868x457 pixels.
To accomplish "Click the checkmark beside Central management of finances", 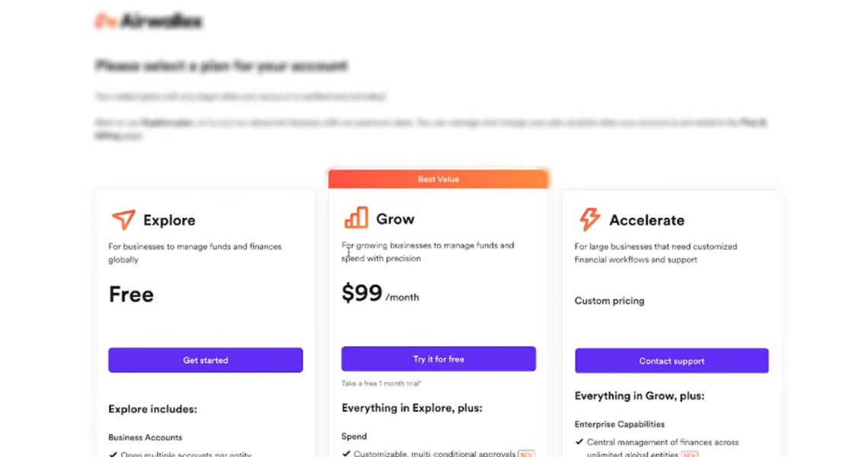I will coord(579,442).
